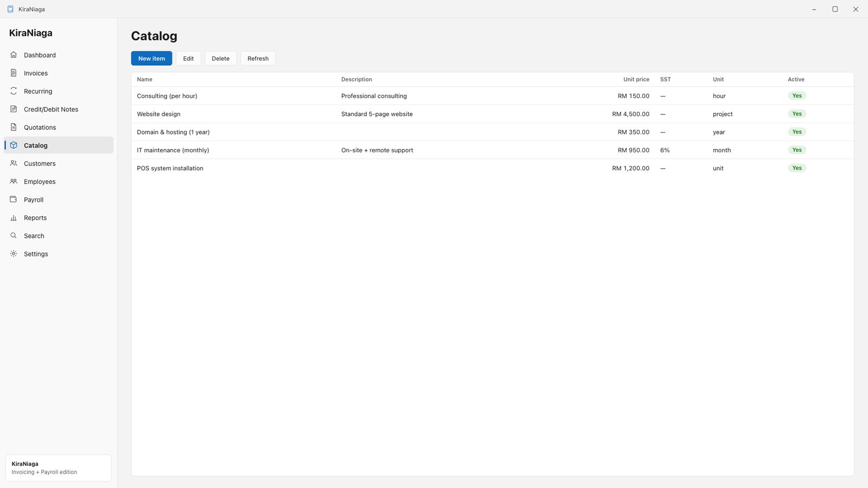
Task: Select the Website design item
Action: click(x=493, y=114)
